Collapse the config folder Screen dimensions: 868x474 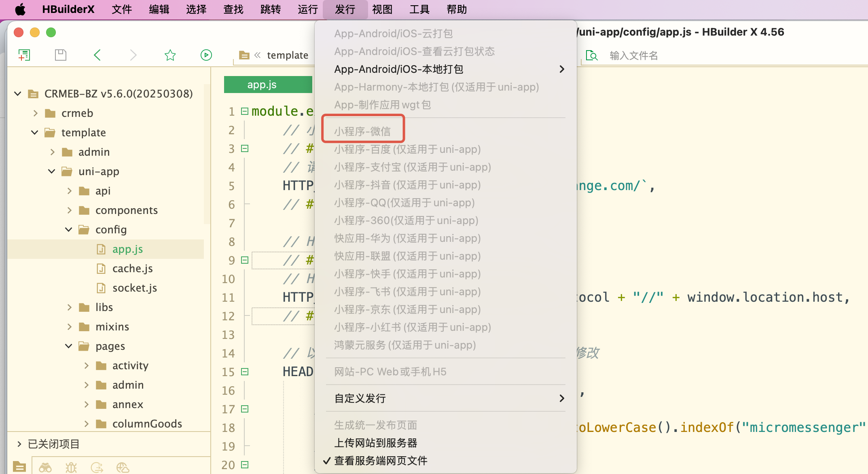point(69,230)
